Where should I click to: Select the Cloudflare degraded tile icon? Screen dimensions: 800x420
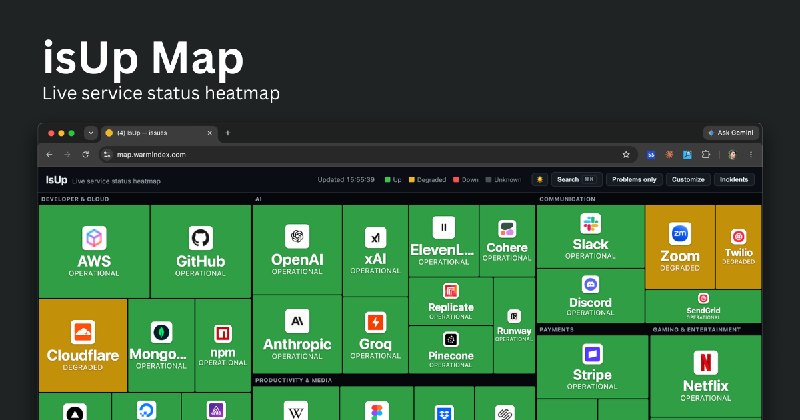pos(83,332)
